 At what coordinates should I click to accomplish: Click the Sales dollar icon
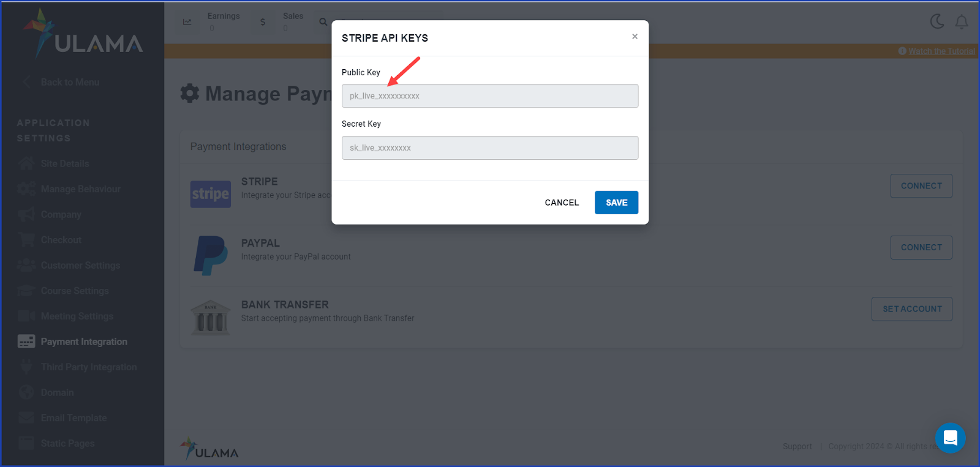coord(263,22)
